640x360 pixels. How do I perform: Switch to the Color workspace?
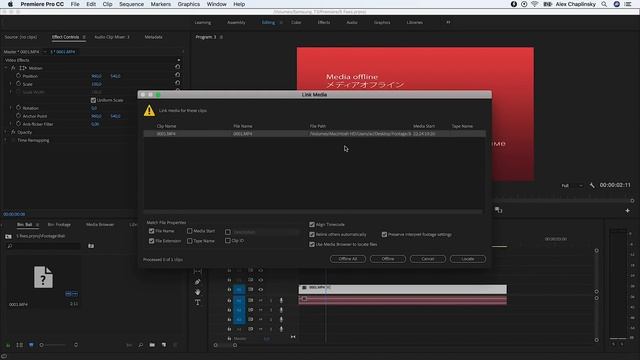(296, 22)
